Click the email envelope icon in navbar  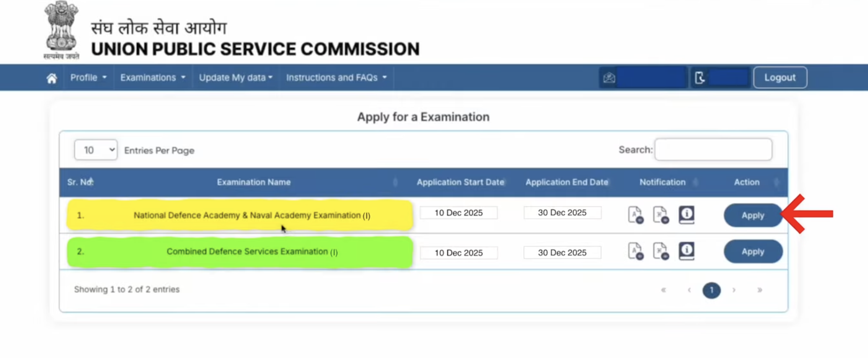pyautogui.click(x=609, y=78)
